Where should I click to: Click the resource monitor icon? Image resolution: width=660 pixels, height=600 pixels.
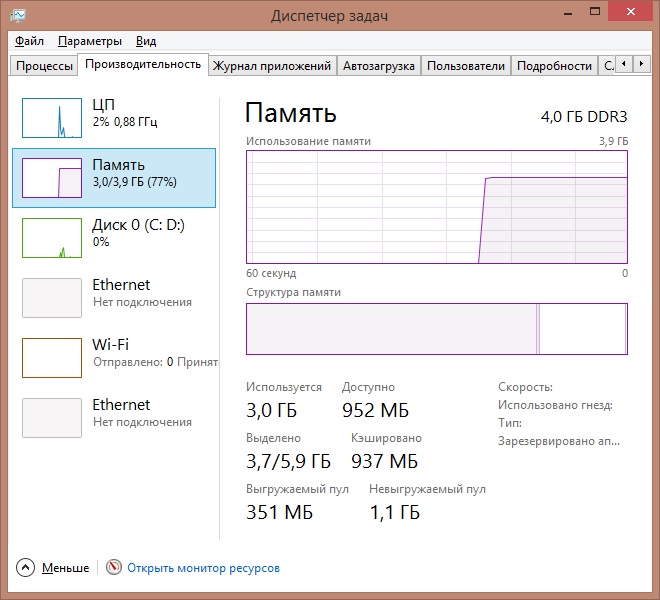tap(113, 568)
